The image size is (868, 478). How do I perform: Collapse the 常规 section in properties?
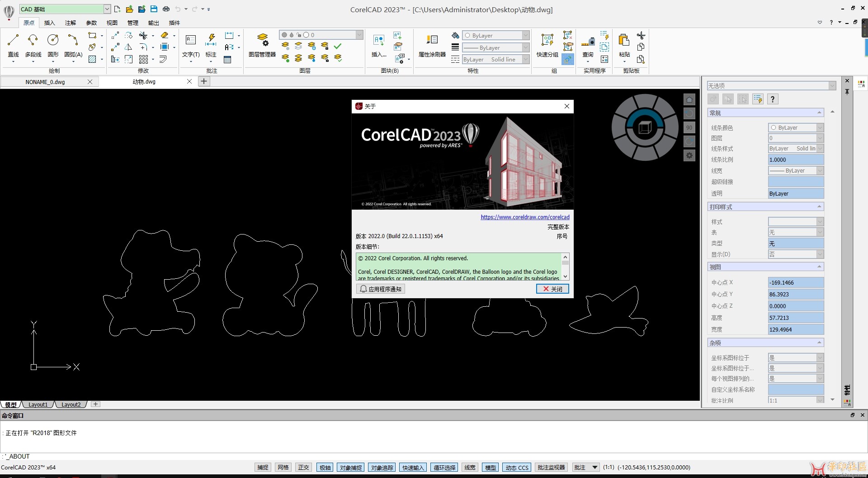click(819, 112)
